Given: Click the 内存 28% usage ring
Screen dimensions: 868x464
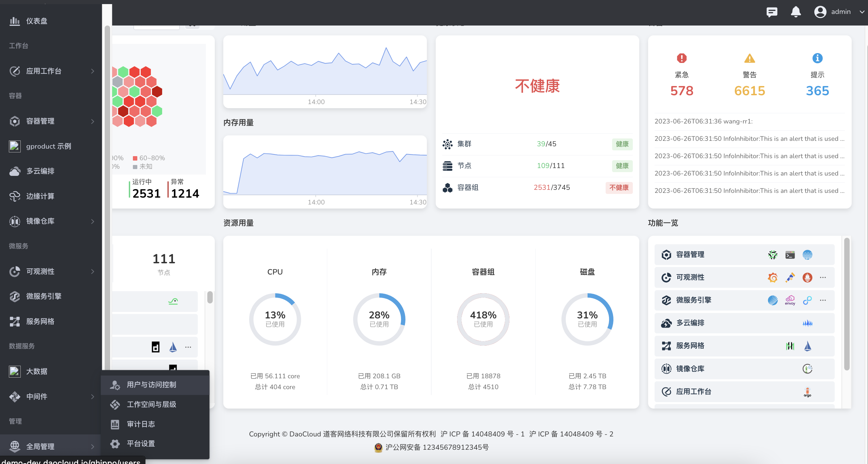Looking at the screenshot, I should (x=379, y=319).
